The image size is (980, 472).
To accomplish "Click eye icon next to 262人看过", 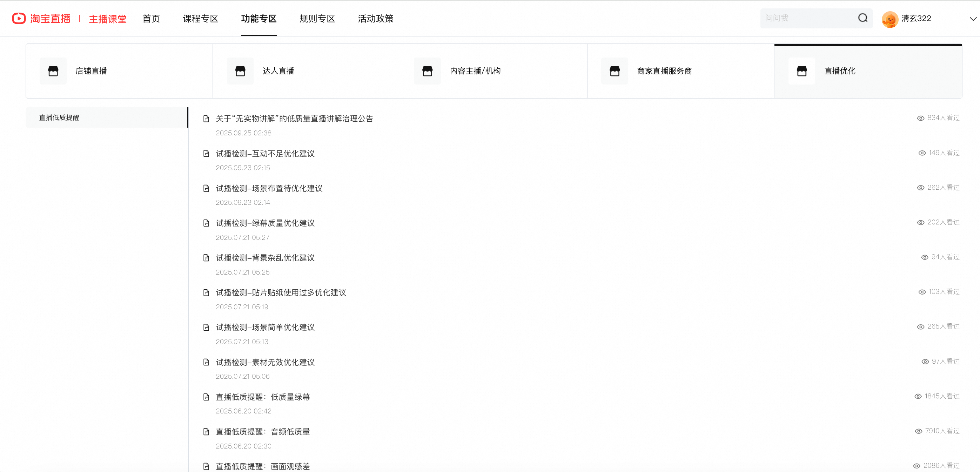I will (921, 188).
